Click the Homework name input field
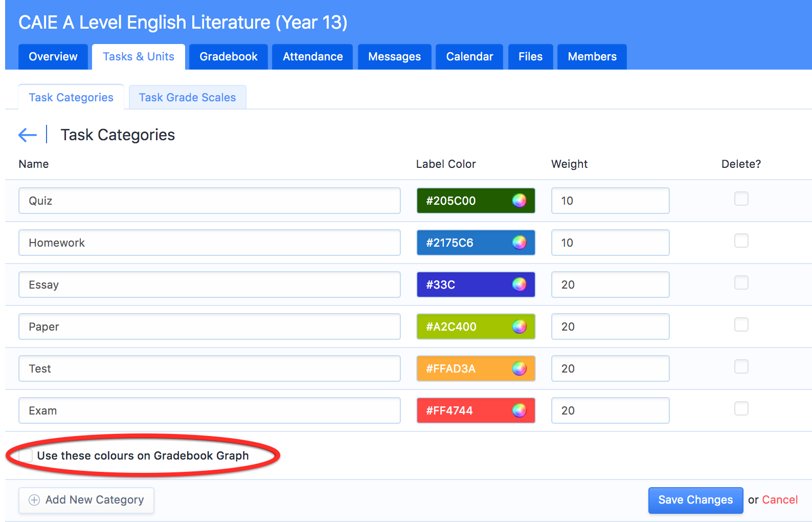The image size is (812, 522). (x=209, y=243)
